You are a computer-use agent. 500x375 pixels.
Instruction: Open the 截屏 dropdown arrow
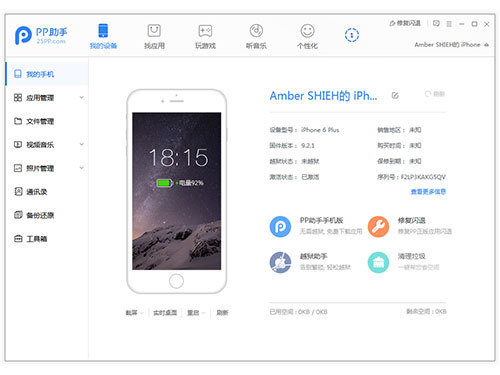pos(142,313)
